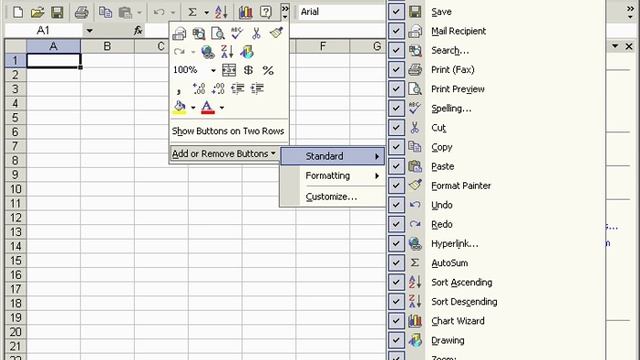Print using the main toolbar printer icon
The width and height of the screenshot is (640, 360).
(x=81, y=12)
